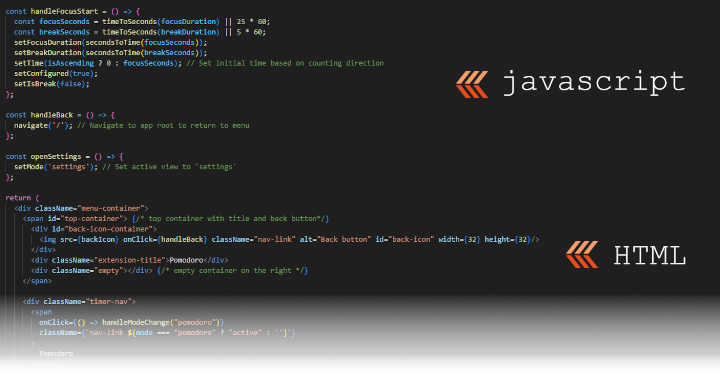Select the '25 * 60' default value
The width and height of the screenshot is (720, 376).
(x=252, y=22)
